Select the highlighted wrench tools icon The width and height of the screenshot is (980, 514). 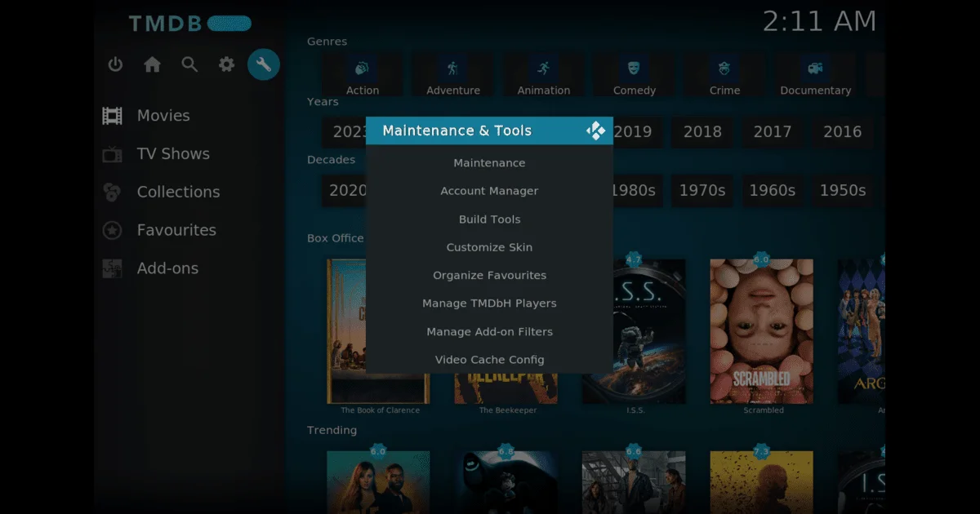tap(263, 63)
